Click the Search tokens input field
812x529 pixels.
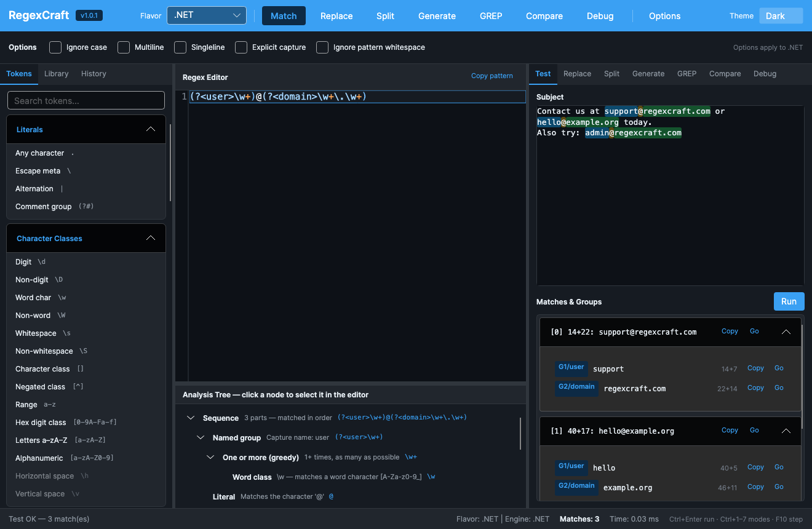click(x=86, y=100)
